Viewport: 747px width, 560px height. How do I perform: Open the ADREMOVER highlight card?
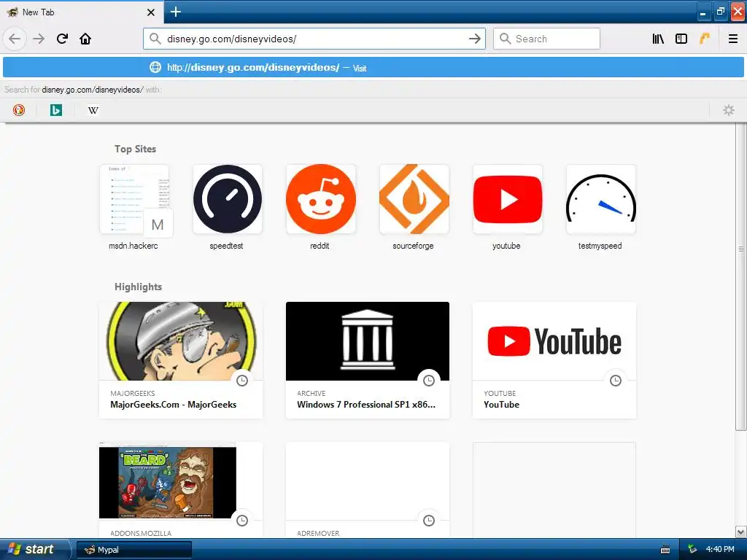pyautogui.click(x=368, y=489)
